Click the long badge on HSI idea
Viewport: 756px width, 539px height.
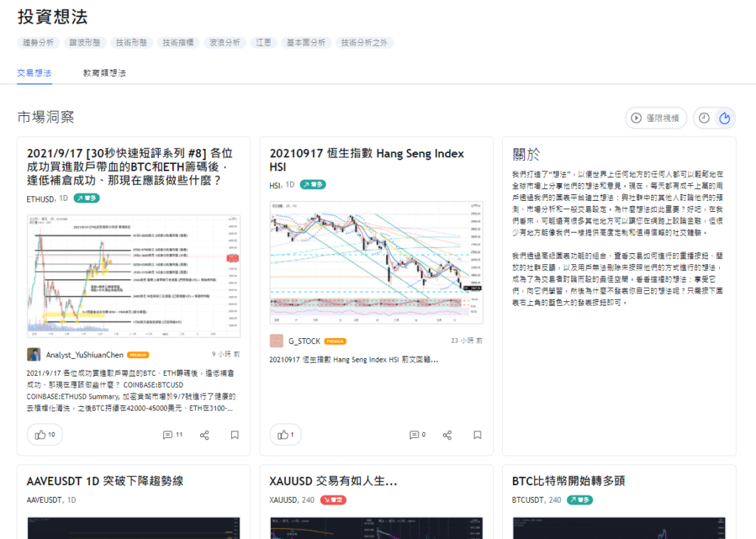(313, 185)
